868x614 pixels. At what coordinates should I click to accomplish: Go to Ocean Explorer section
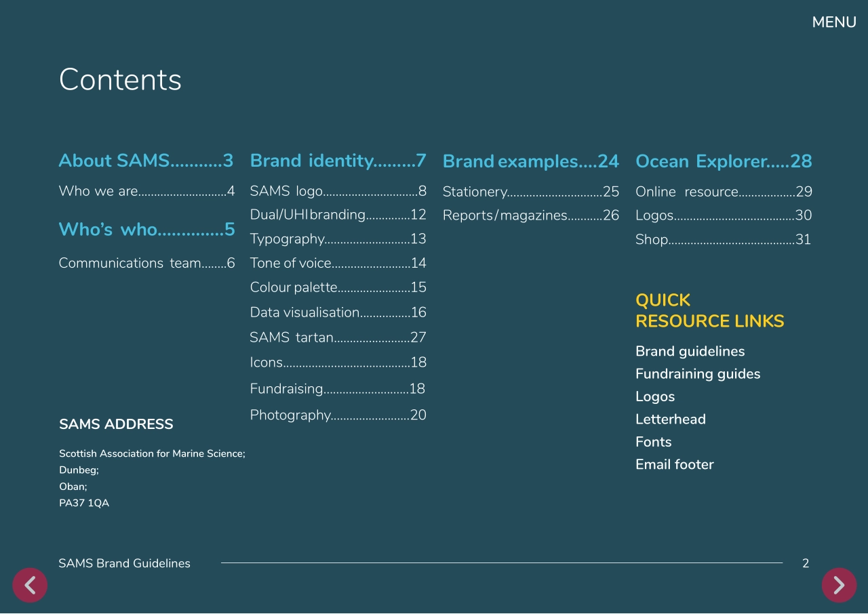(723, 161)
